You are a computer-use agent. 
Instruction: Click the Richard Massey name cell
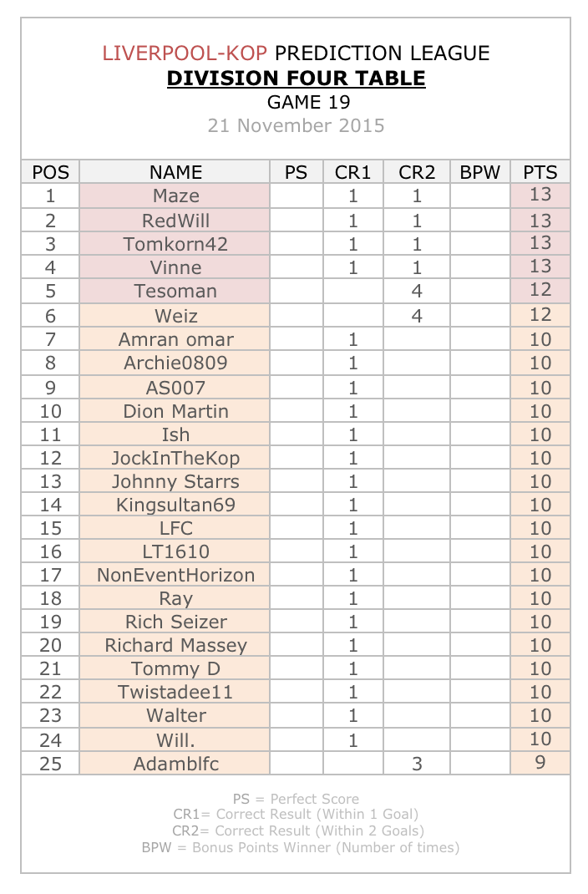175,645
